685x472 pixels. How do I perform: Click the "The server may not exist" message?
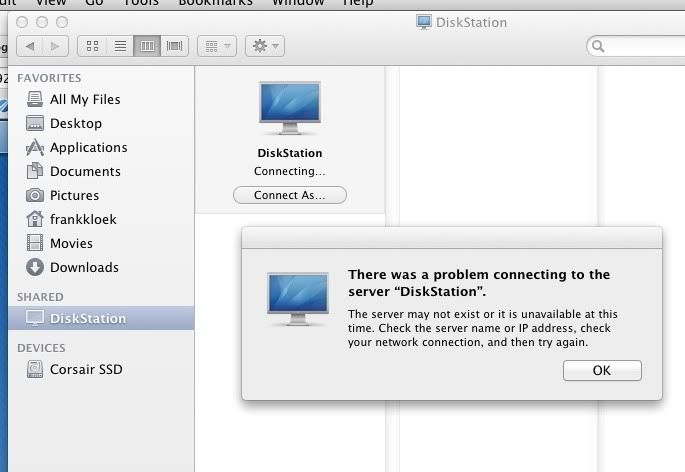pos(483,328)
